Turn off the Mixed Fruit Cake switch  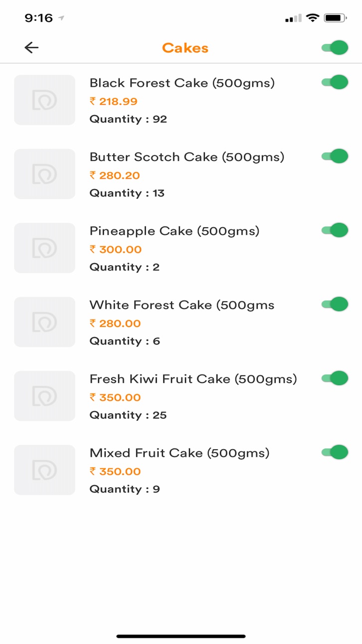(x=335, y=452)
